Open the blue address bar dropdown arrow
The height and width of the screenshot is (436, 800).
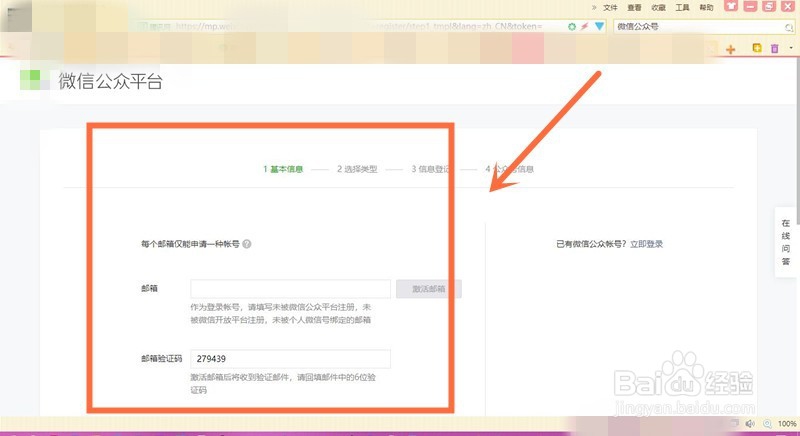(599, 26)
